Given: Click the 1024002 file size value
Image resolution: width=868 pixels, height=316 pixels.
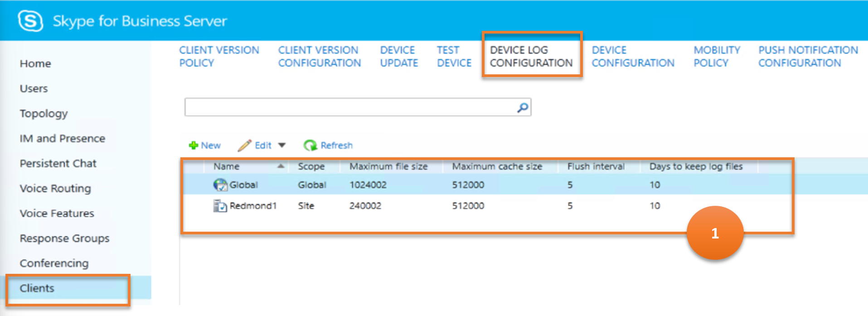Looking at the screenshot, I should click(368, 185).
